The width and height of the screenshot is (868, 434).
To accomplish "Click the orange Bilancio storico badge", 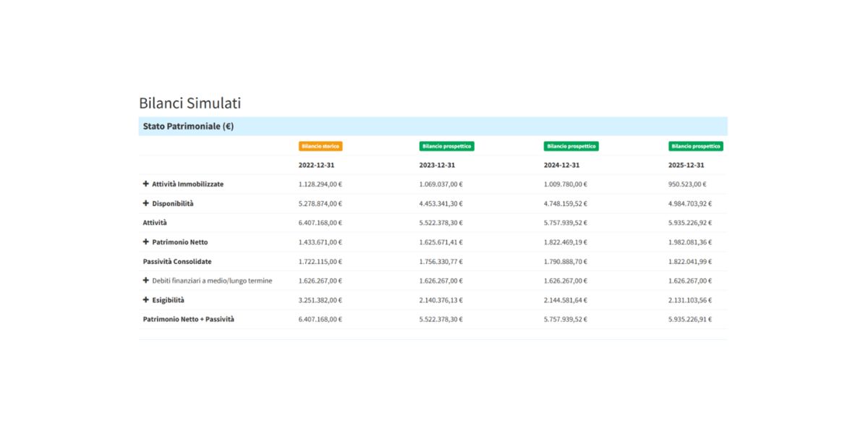I will click(x=320, y=146).
